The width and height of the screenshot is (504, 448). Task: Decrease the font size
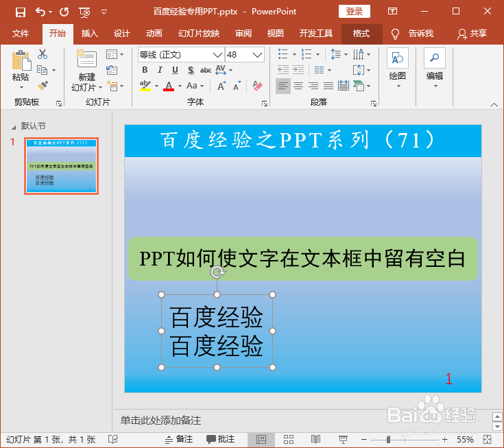(x=237, y=86)
